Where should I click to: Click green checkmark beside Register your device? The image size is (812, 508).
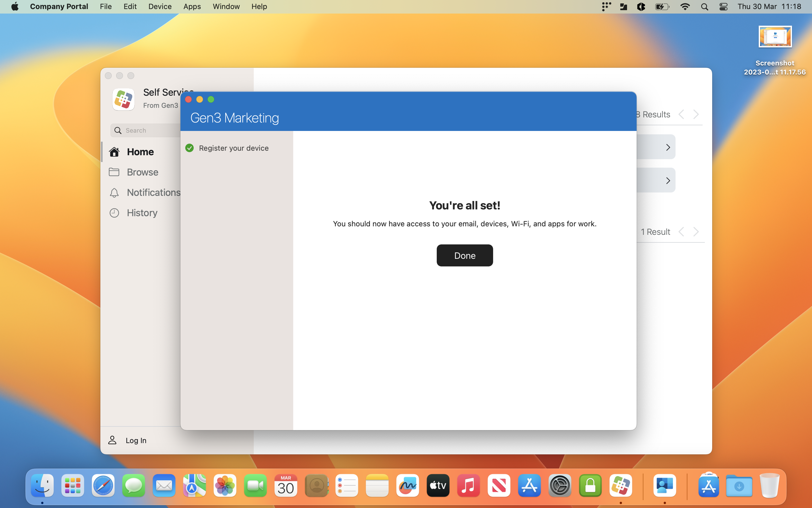189,148
